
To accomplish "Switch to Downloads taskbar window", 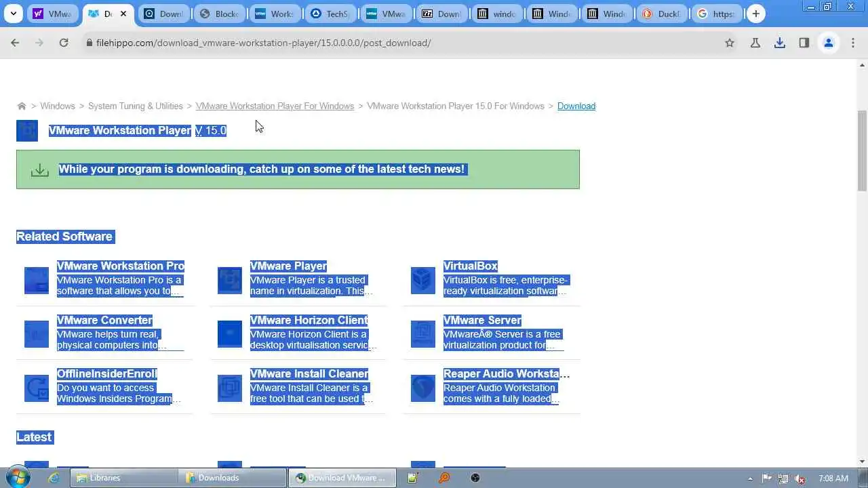I will pos(233,478).
